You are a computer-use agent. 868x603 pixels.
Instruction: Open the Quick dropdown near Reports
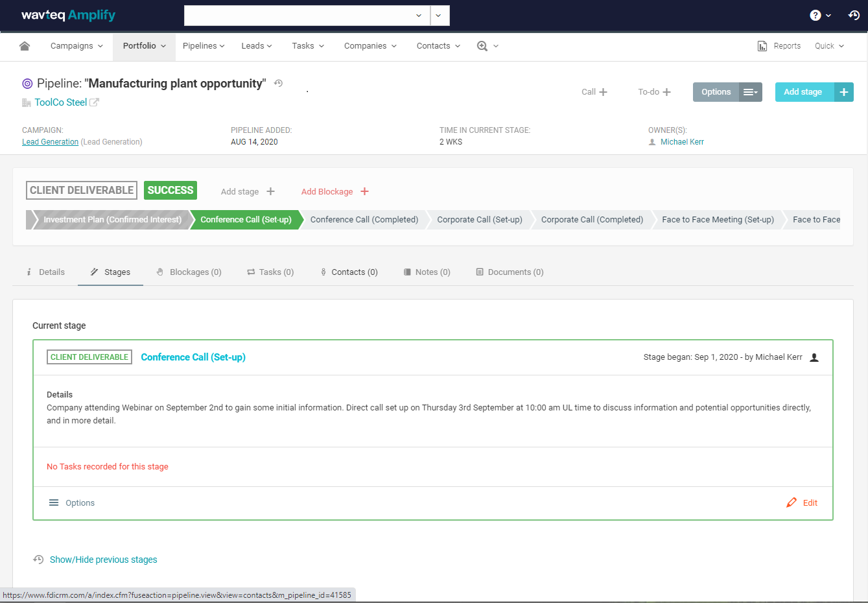[828, 45]
